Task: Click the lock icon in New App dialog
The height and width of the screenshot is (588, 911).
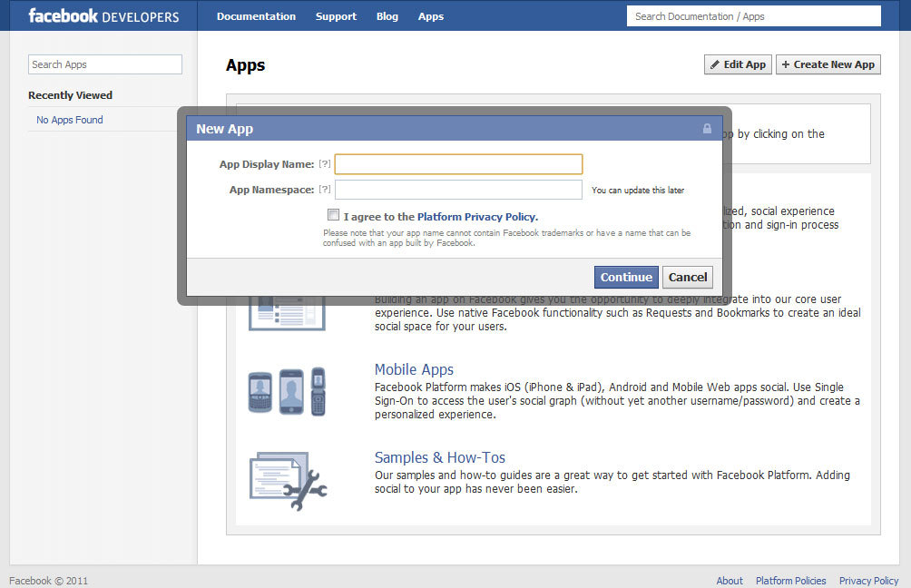Action: point(707,129)
